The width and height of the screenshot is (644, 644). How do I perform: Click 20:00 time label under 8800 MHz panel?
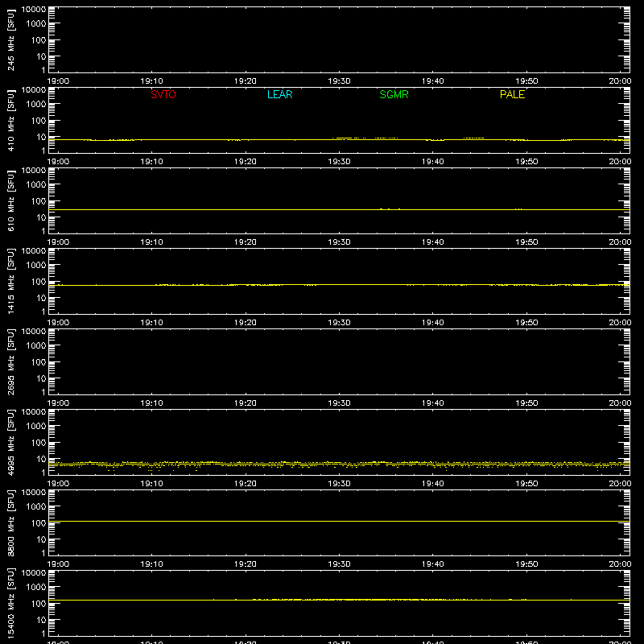pos(620,564)
